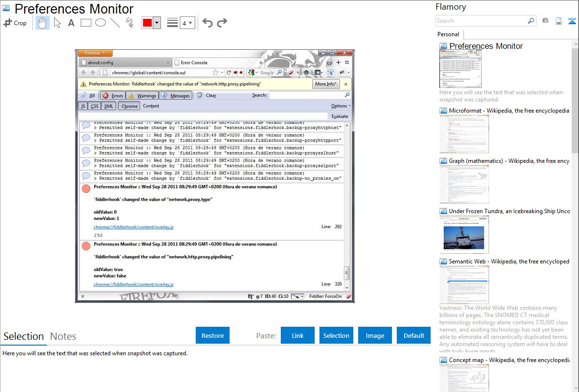Image resolution: width=579 pixels, height=392 pixels.
Task: Click the More Info button in notification
Action: coord(326,84)
